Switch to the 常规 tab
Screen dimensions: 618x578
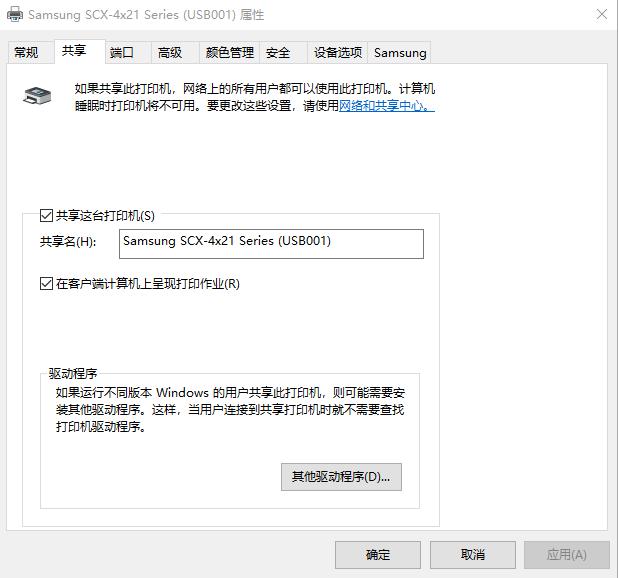[30, 52]
